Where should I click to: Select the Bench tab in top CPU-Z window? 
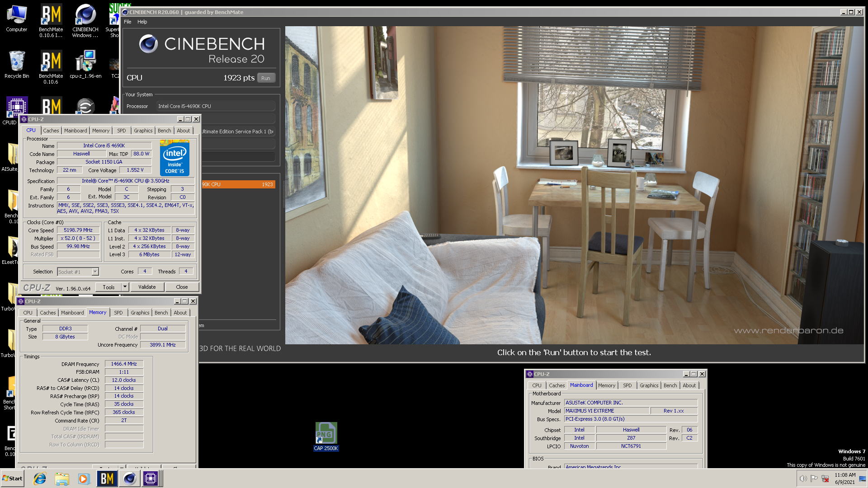[165, 131]
